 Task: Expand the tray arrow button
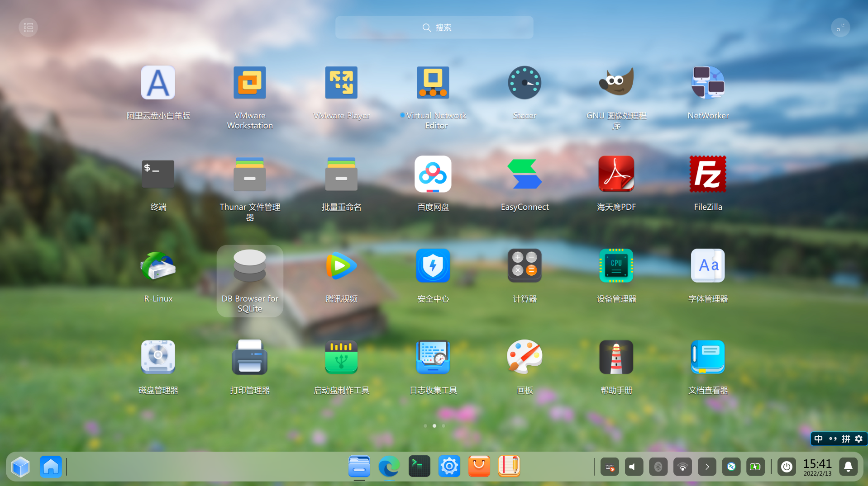click(x=707, y=467)
